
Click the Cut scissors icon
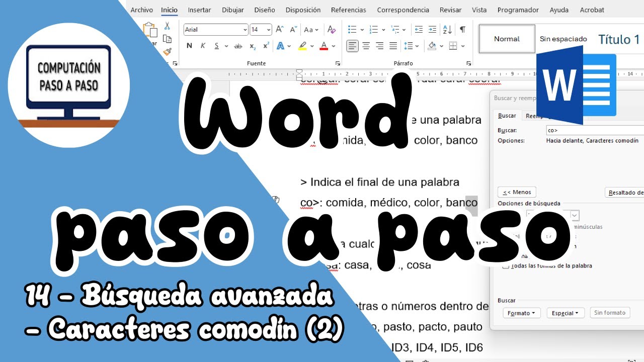point(167,26)
